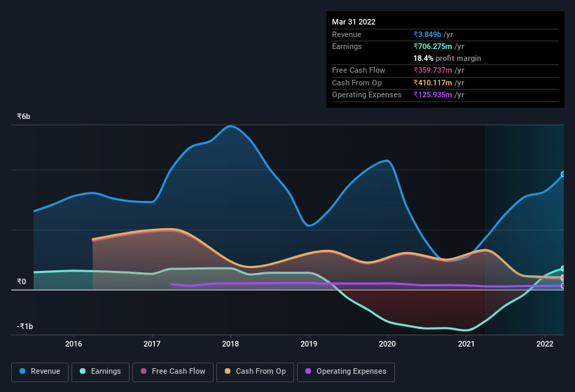Click the Earnings label in the tooltip
Screen dimensions: 575x392
point(347,46)
